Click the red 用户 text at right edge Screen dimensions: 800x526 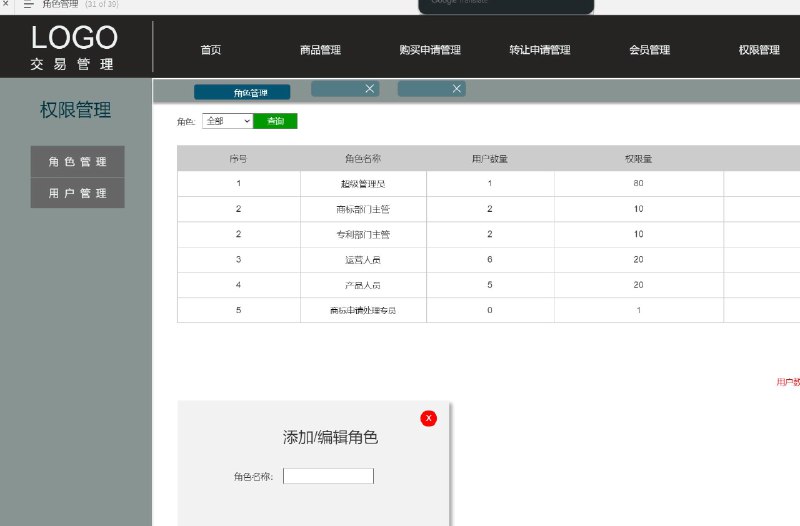pos(788,382)
